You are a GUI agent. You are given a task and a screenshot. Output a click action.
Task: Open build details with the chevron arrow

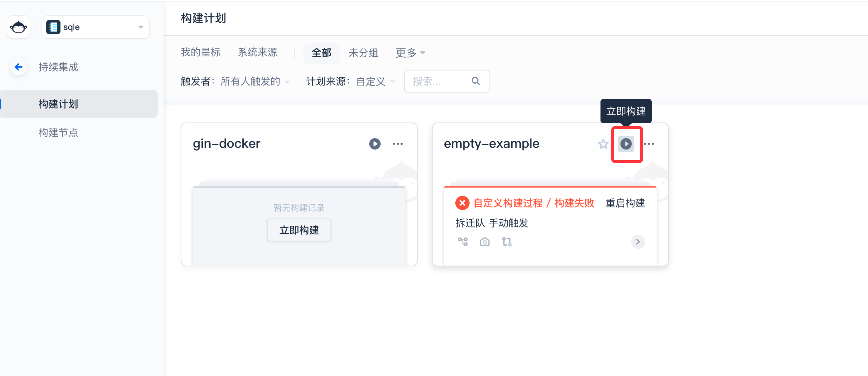(x=638, y=242)
